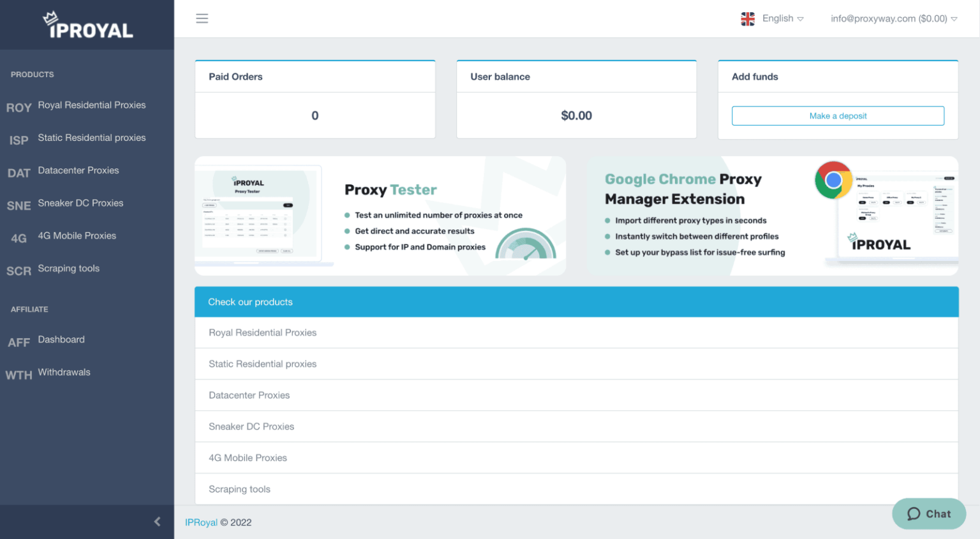Click the Proxy Tester banner thumbnail
The image size is (980, 539).
click(x=259, y=215)
